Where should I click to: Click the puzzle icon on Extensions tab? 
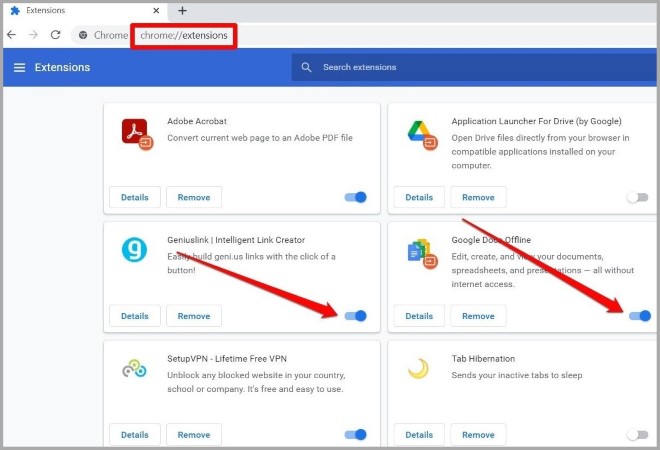click(15, 11)
